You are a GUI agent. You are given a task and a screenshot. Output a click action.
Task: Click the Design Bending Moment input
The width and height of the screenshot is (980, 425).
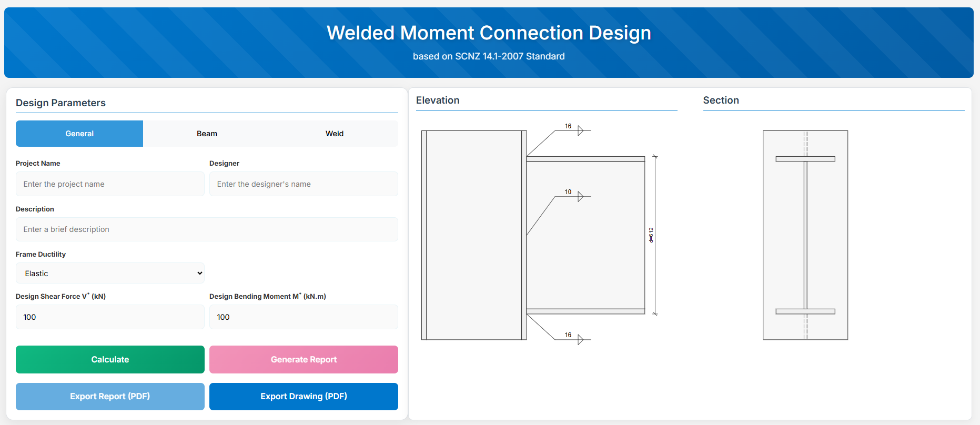point(304,317)
